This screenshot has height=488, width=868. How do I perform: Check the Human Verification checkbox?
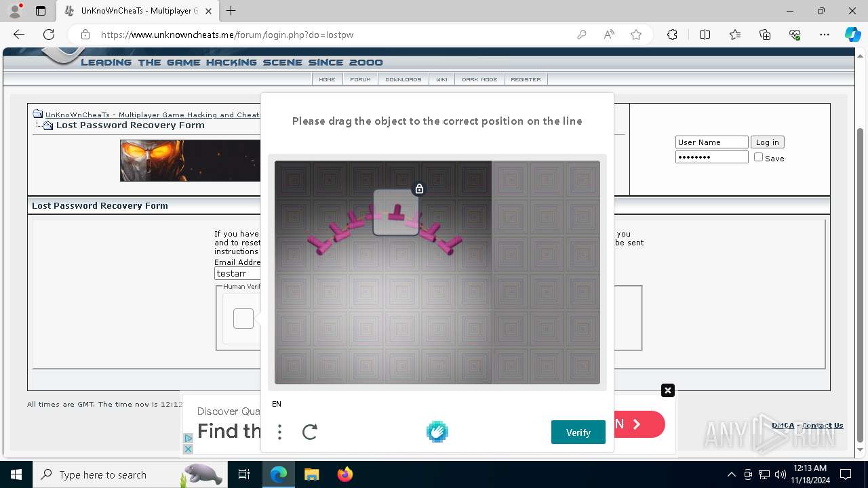click(x=243, y=319)
